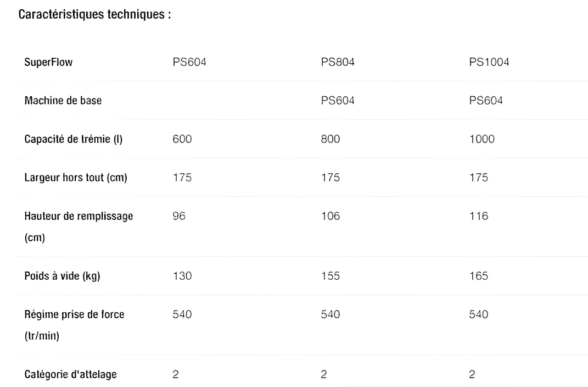Screen dimensions: 588x387
Task: Select the empty weight value 130
Action: click(182, 276)
